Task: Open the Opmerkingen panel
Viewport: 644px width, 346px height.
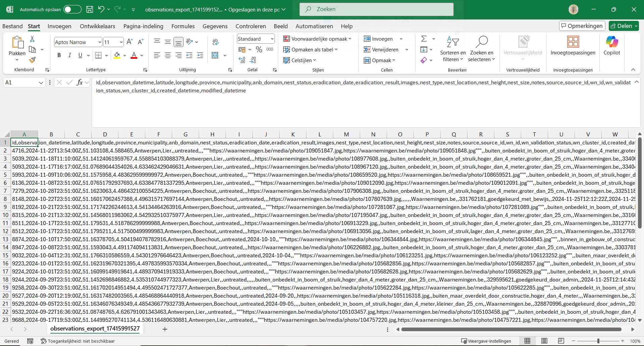Action: 582,26
